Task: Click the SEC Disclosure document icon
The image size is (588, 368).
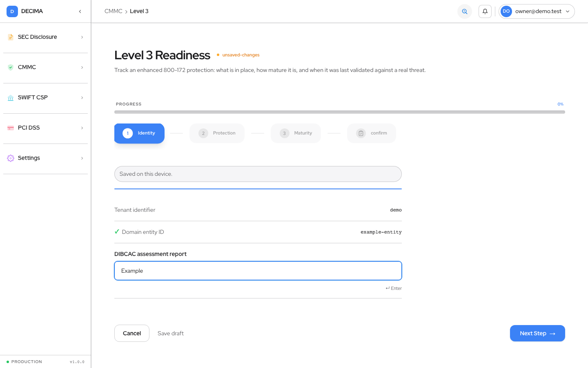Action: pos(11,37)
